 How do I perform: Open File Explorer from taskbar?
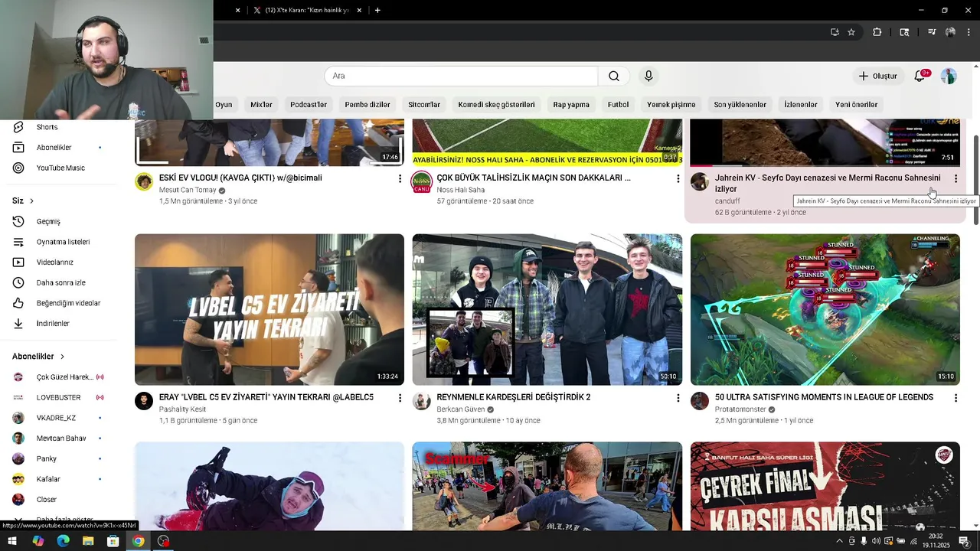coord(88,541)
